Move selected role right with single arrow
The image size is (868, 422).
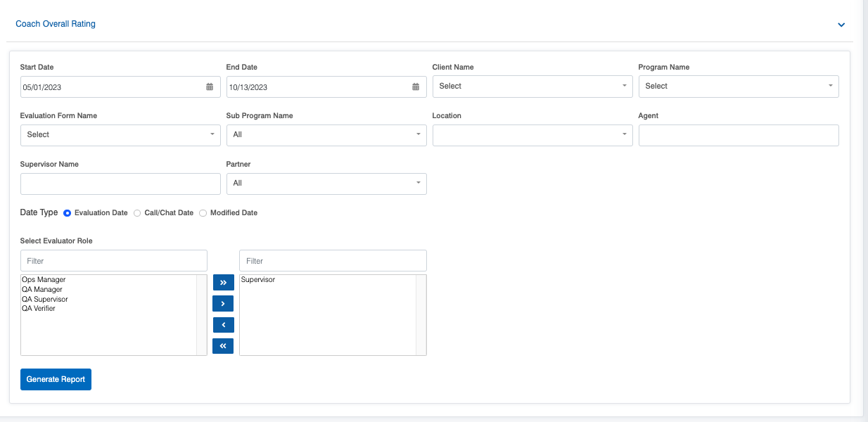[x=223, y=303]
